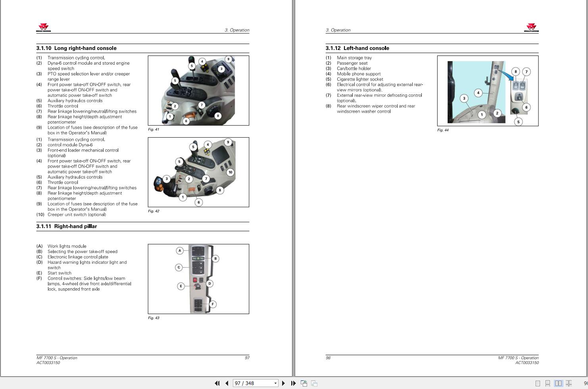
Task: Click the 3.1.10 Long right-hand console heading
Action: click(x=77, y=48)
